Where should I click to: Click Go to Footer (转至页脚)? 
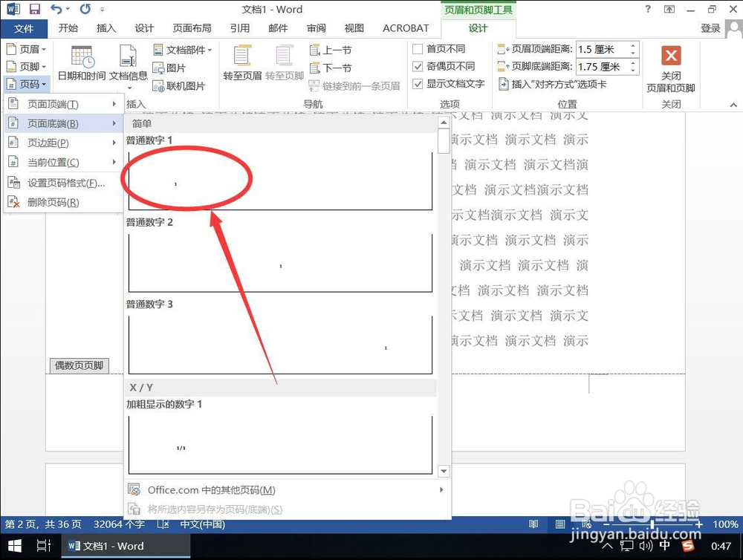click(x=285, y=62)
